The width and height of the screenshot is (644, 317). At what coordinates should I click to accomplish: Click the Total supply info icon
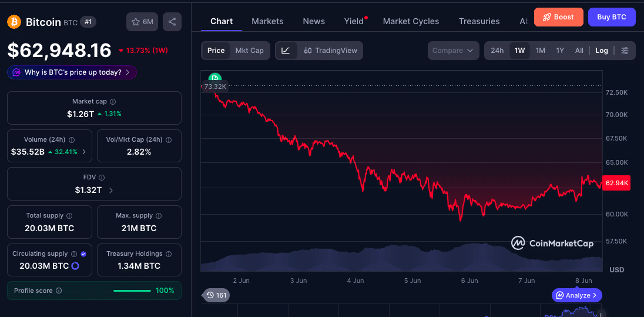[x=69, y=216]
